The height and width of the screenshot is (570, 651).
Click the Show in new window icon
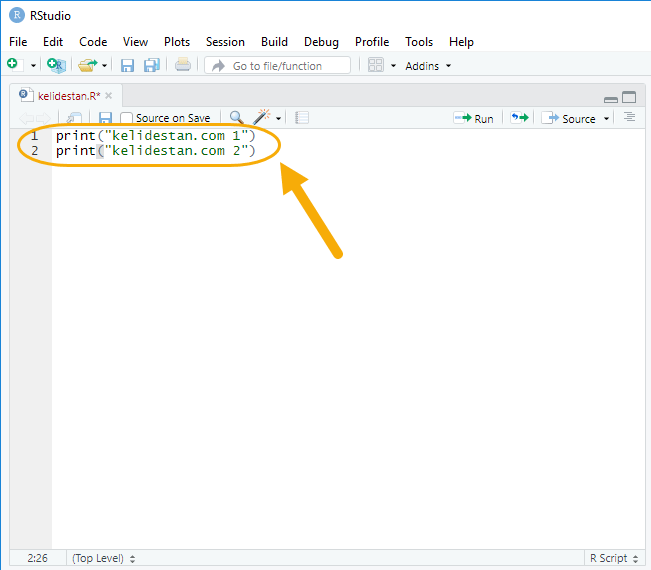tap(74, 118)
